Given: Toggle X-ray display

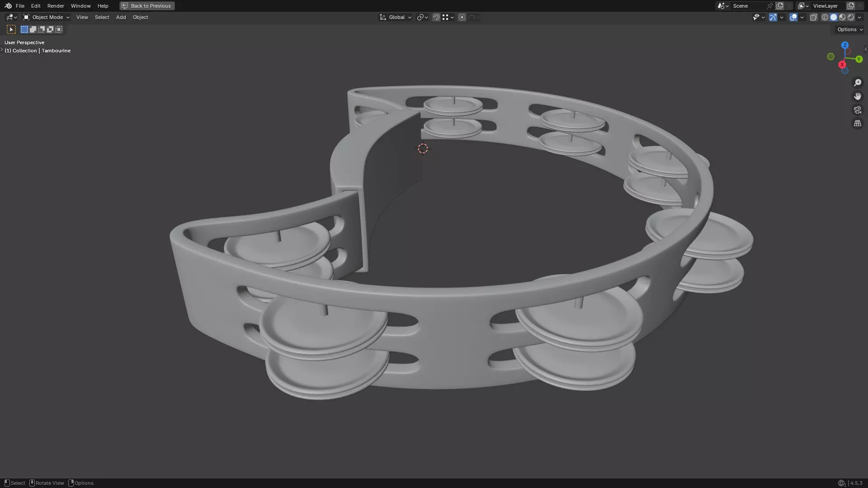Looking at the screenshot, I should [813, 17].
